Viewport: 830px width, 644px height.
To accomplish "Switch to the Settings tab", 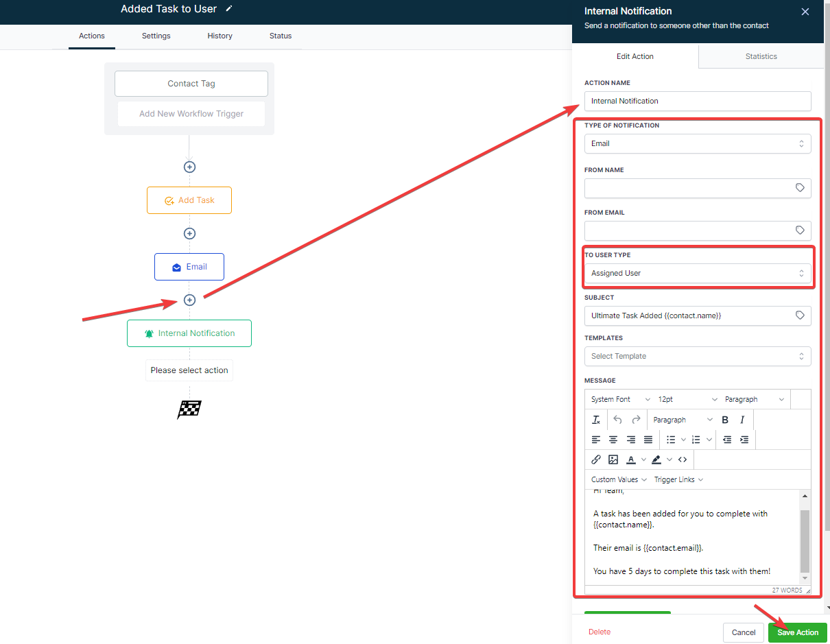I will click(156, 36).
